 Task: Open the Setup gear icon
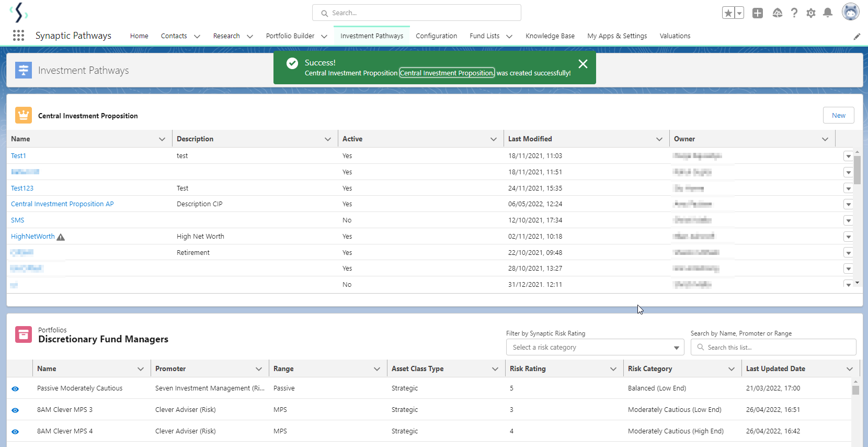click(x=811, y=13)
